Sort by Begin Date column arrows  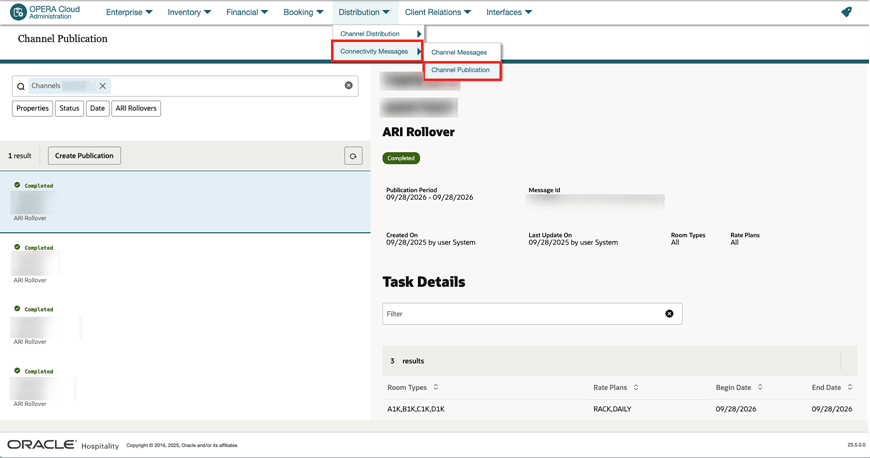[x=760, y=387]
